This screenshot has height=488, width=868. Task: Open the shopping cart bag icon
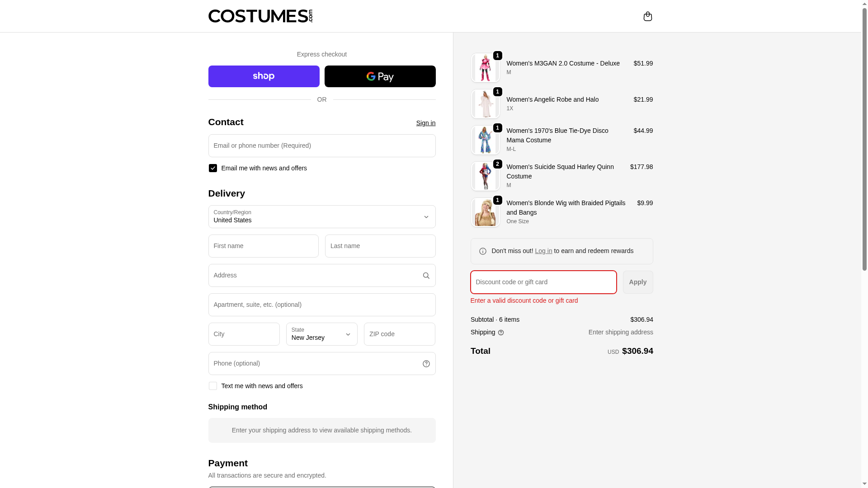click(x=647, y=16)
